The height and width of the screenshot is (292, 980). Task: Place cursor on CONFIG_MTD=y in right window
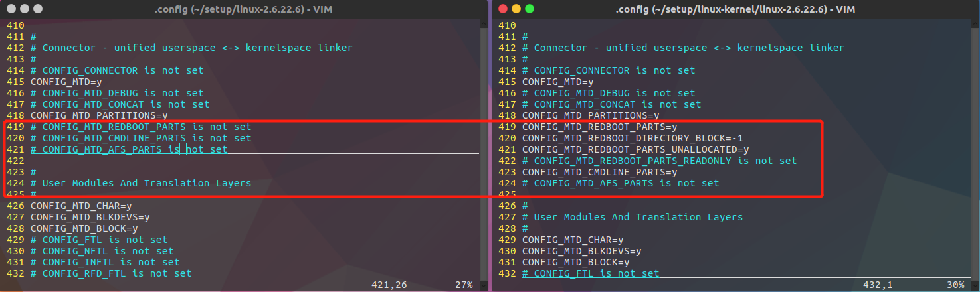(558, 82)
